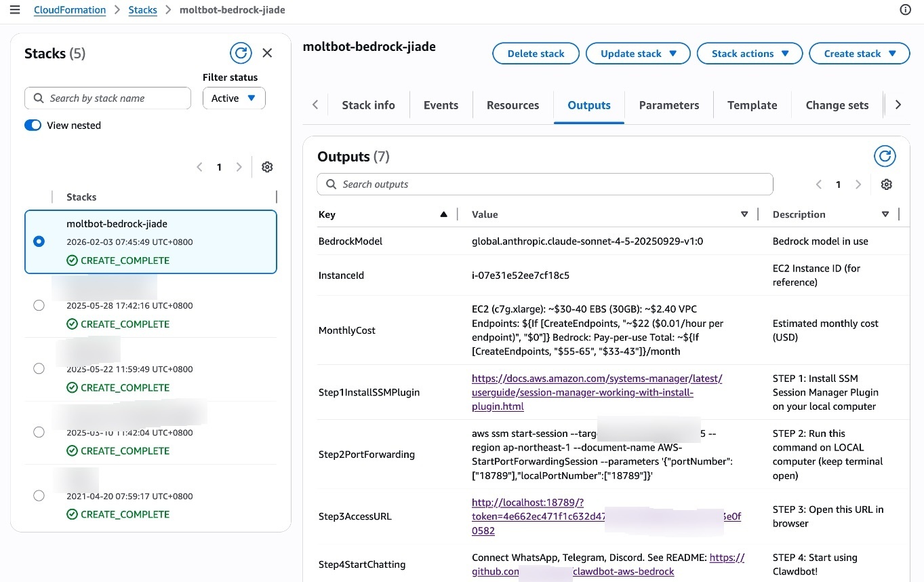The width and height of the screenshot is (924, 582).
Task: Open the localhost:18789 access URL link
Action: pyautogui.click(x=607, y=516)
